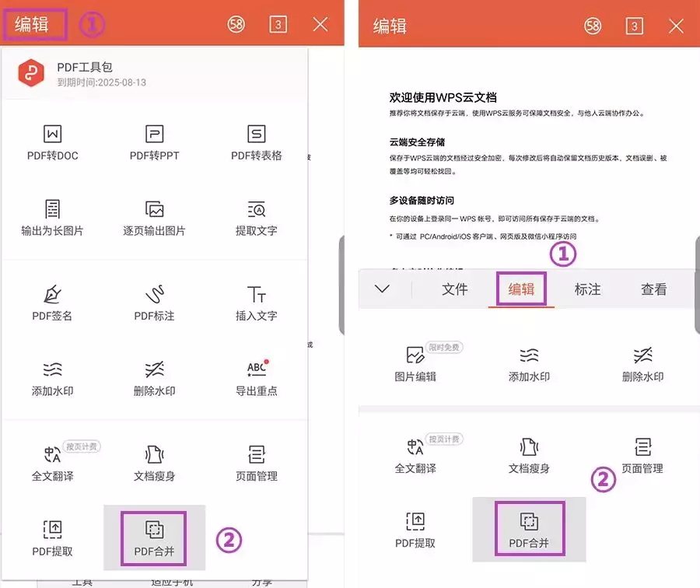Open PDF标注 tool
The width and height of the screenshot is (700, 588).
[154, 303]
